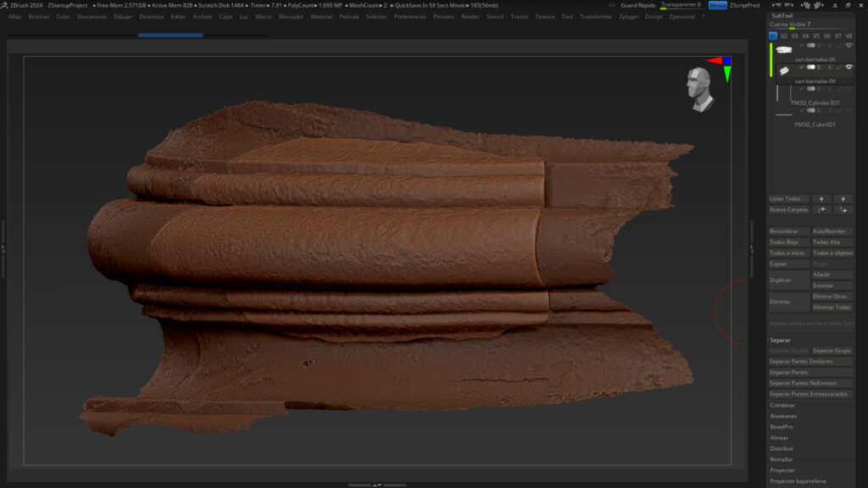Click the ZBrush head orientation gizmo
The width and height of the screenshot is (868, 488).
699,90
